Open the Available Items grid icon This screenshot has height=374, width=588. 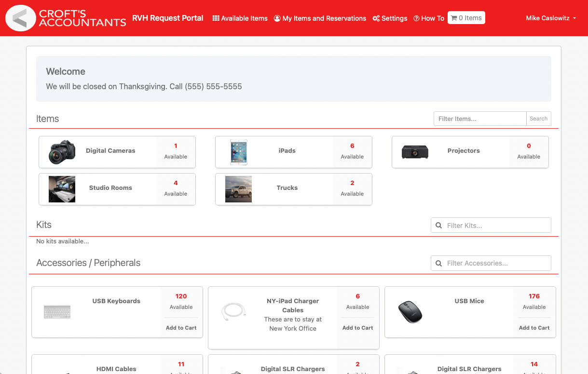(x=215, y=18)
